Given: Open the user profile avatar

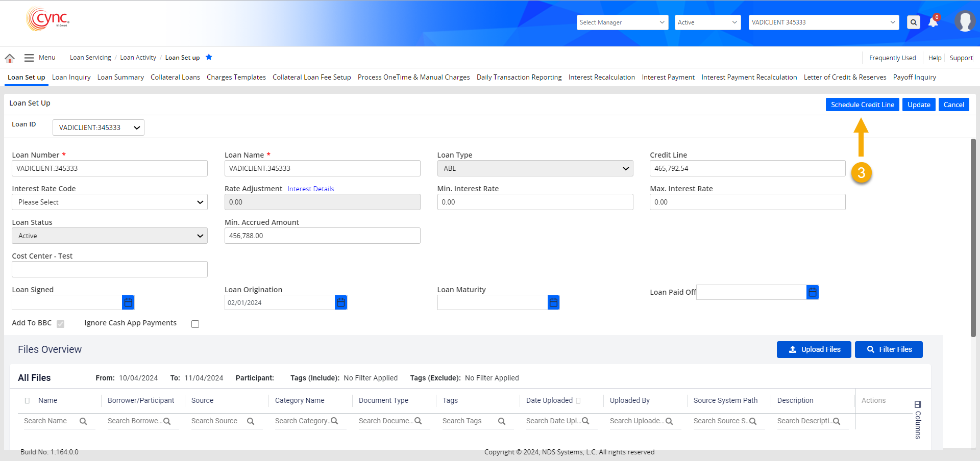Looking at the screenshot, I should click(964, 21).
